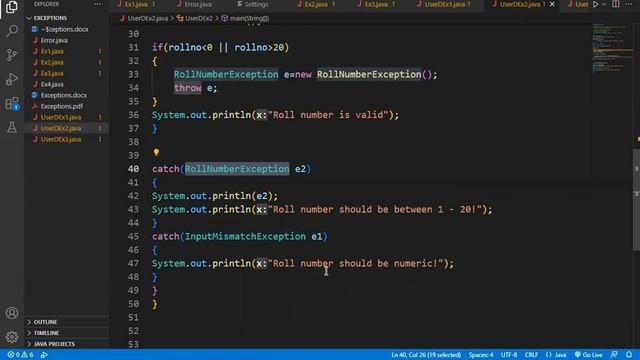
Task: Run the Java file with the play button
Action: [x=596, y=4]
